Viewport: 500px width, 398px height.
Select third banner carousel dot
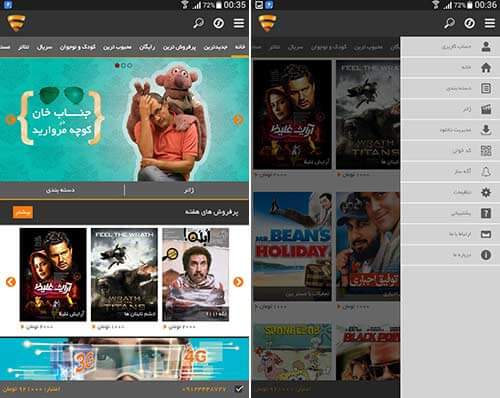click(130, 65)
